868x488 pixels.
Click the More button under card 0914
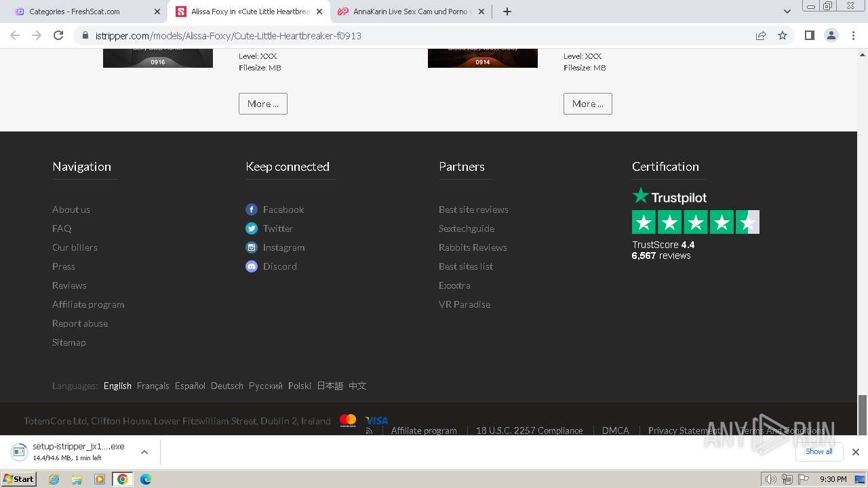[588, 104]
